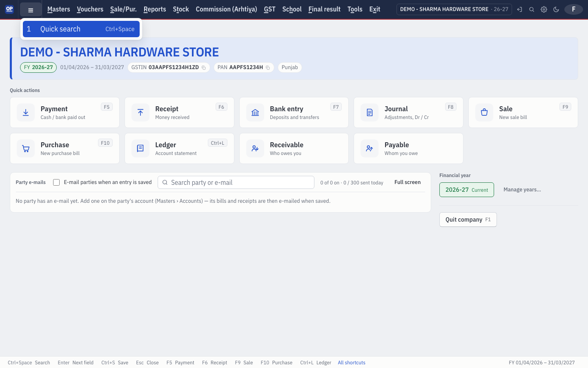Open the Reports menu
The image size is (588, 368).
(155, 9)
